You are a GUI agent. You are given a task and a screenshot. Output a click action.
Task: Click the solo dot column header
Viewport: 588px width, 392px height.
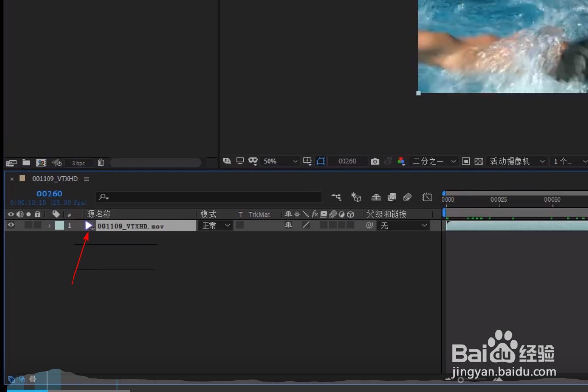pyautogui.click(x=29, y=214)
